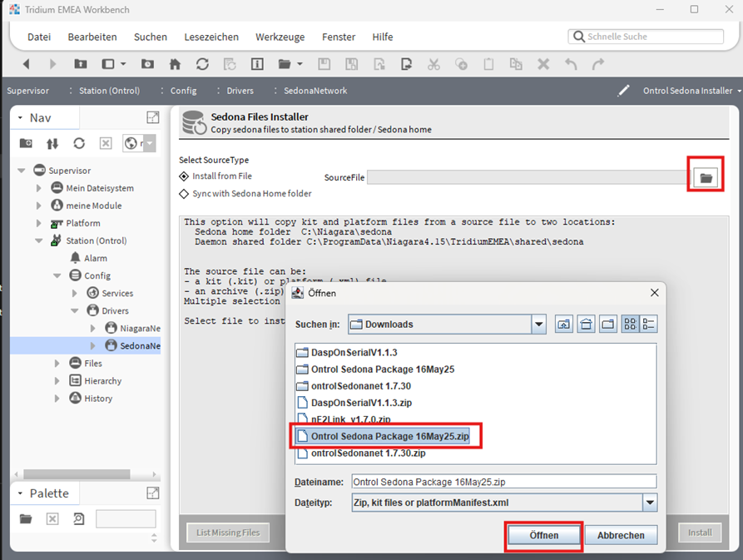Expand the Mein Dateisystem tree node
This screenshot has height=560, width=743.
pyautogui.click(x=39, y=188)
